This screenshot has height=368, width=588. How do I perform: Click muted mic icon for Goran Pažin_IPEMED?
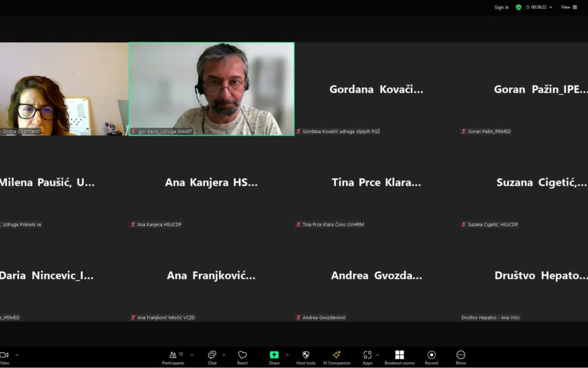click(x=464, y=131)
